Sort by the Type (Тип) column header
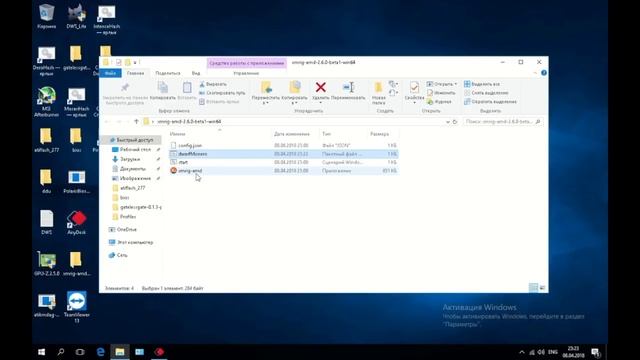This screenshot has width=640, height=360. (344, 134)
